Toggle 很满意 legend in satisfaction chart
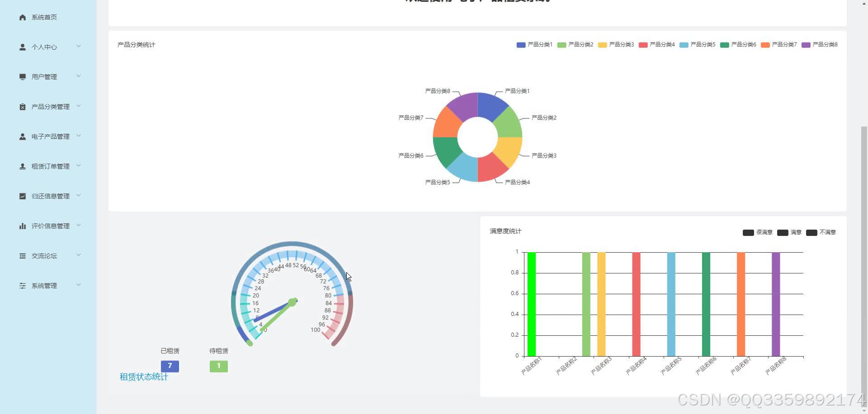This screenshot has height=414, width=868. pos(757,232)
